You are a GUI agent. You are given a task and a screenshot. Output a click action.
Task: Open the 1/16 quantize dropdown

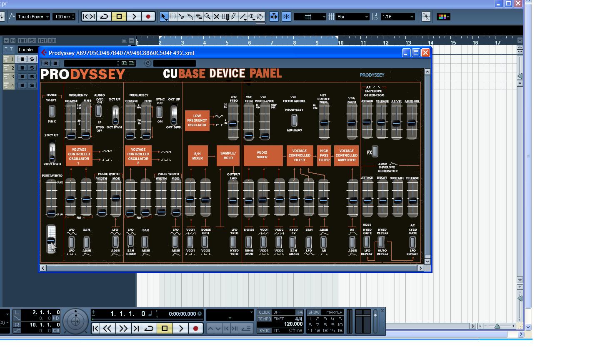397,17
